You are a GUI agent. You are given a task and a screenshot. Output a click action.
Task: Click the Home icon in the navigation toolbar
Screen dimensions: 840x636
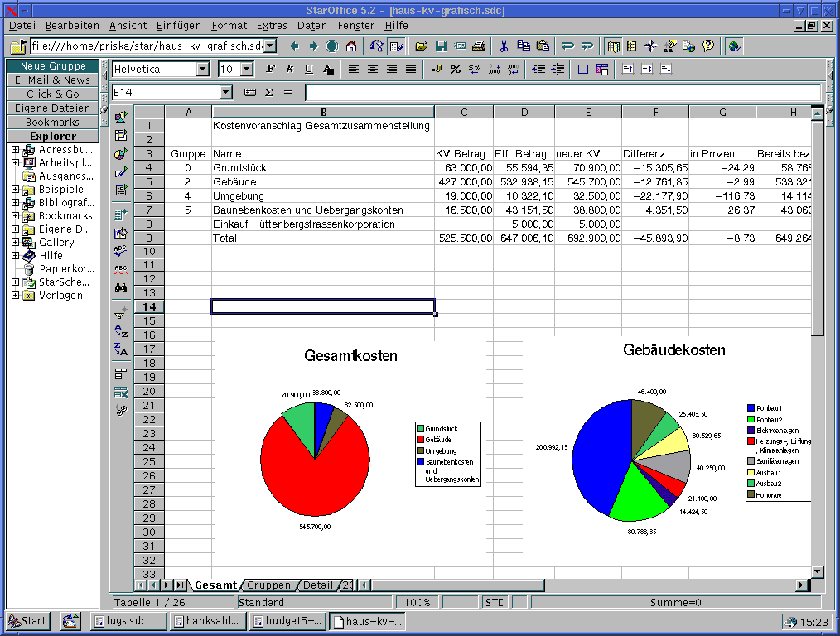coord(351,46)
